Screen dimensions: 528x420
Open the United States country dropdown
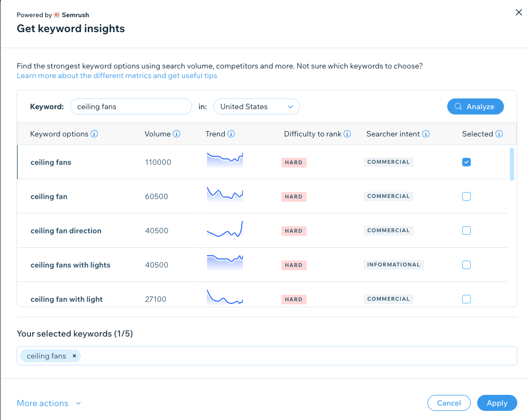pos(257,106)
